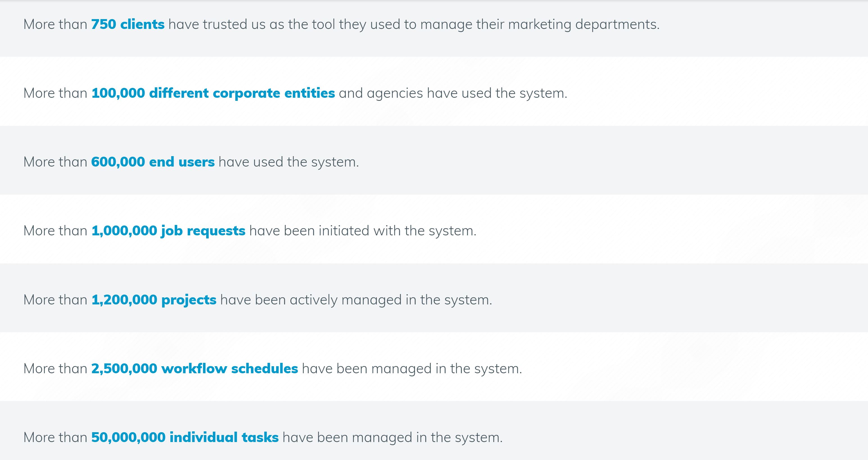Click the blue "750 clients" text
Viewport: 868px width, 460px height.
tap(128, 24)
